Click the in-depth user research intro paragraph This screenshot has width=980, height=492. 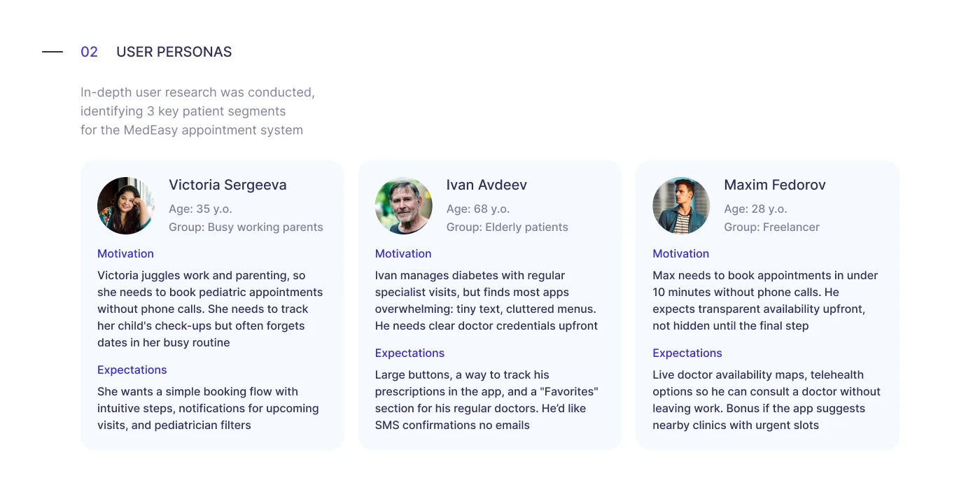pyautogui.click(x=197, y=111)
